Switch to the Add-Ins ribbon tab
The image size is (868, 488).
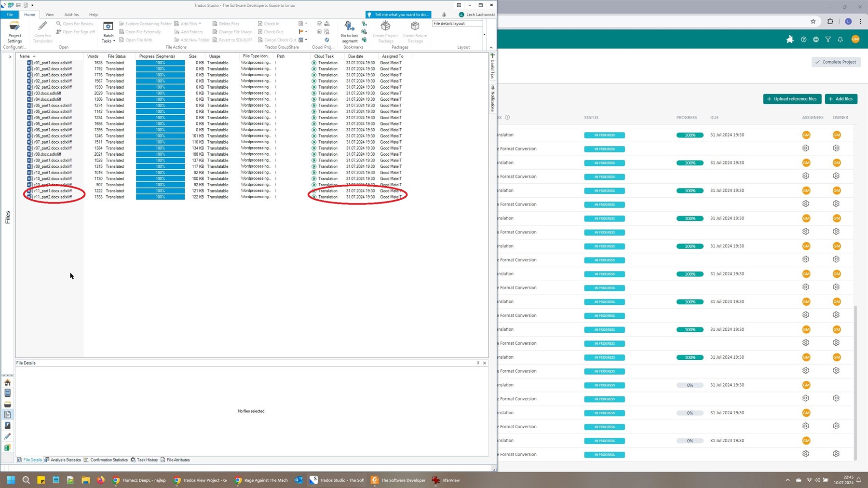(x=71, y=14)
